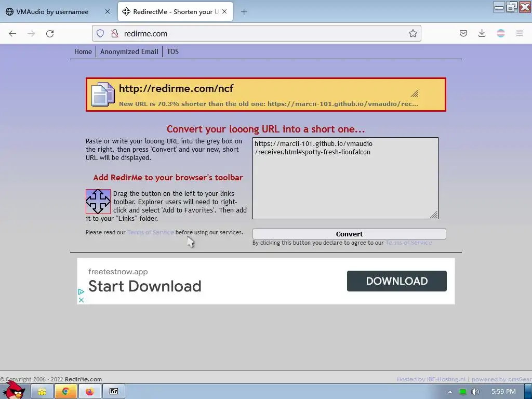Open Terms of Service link under Please read

coord(150,232)
